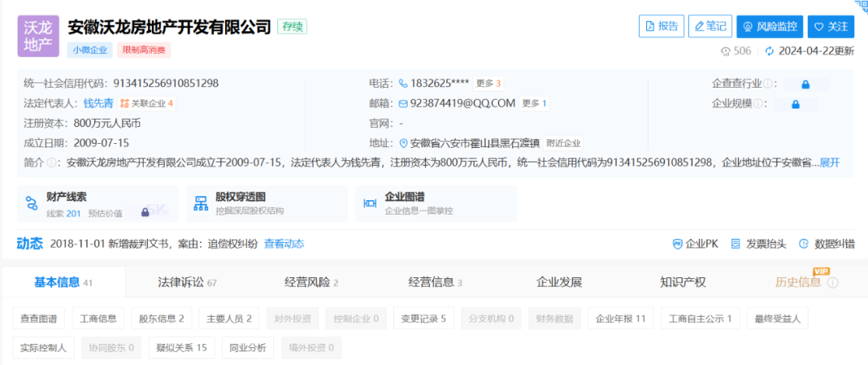Open the 历史信息 VIP tab
Image resolution: width=868 pixels, height=365 pixels.
[x=798, y=282]
